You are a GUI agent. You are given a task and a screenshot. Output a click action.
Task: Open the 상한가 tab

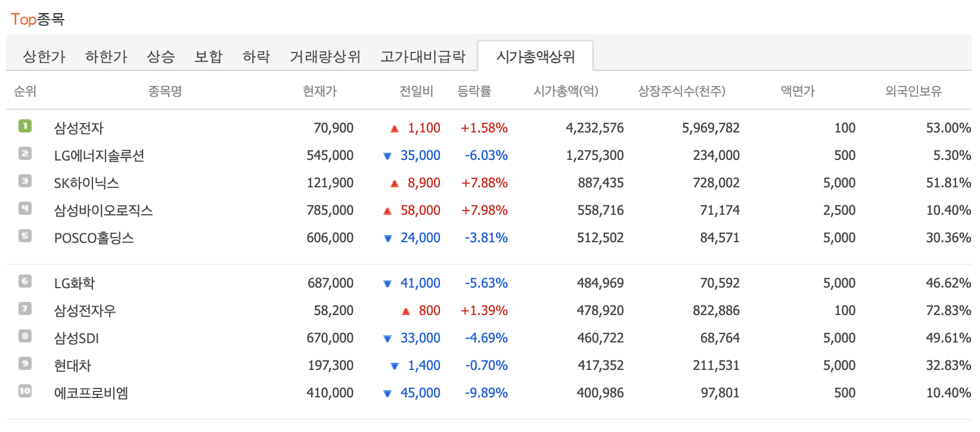pyautogui.click(x=44, y=57)
